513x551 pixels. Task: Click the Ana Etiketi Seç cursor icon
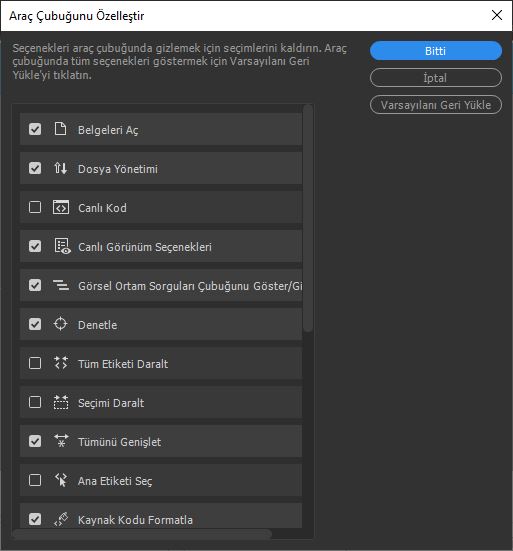point(61,480)
